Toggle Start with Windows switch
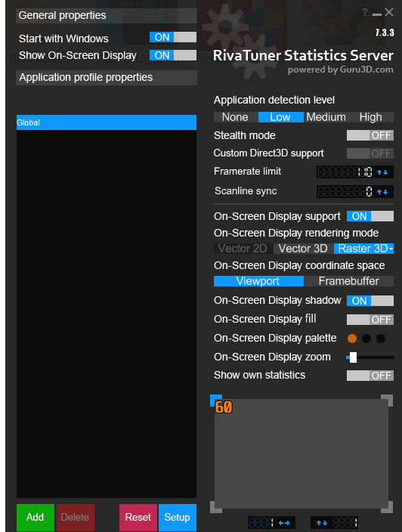 173,37
